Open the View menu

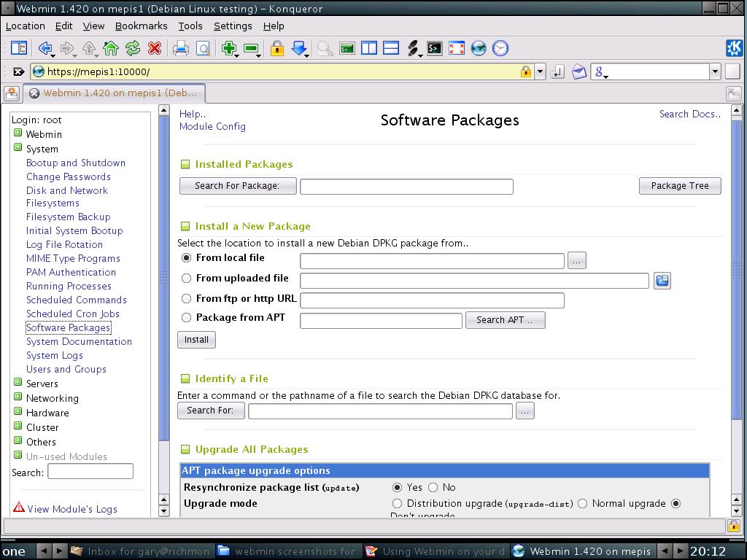(93, 26)
